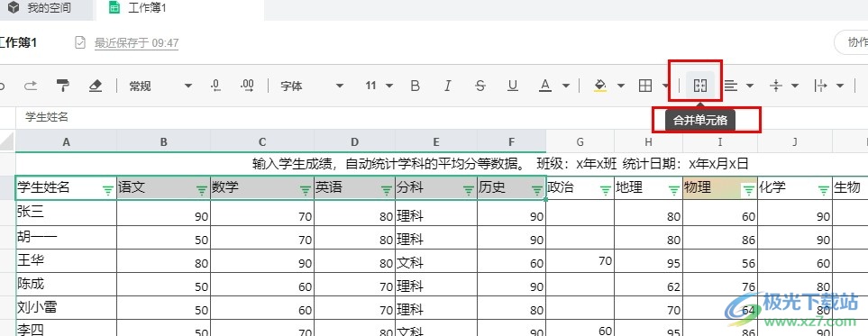868x336 pixels.
Task: Open the 字体 font dropdown
Action: [312, 86]
